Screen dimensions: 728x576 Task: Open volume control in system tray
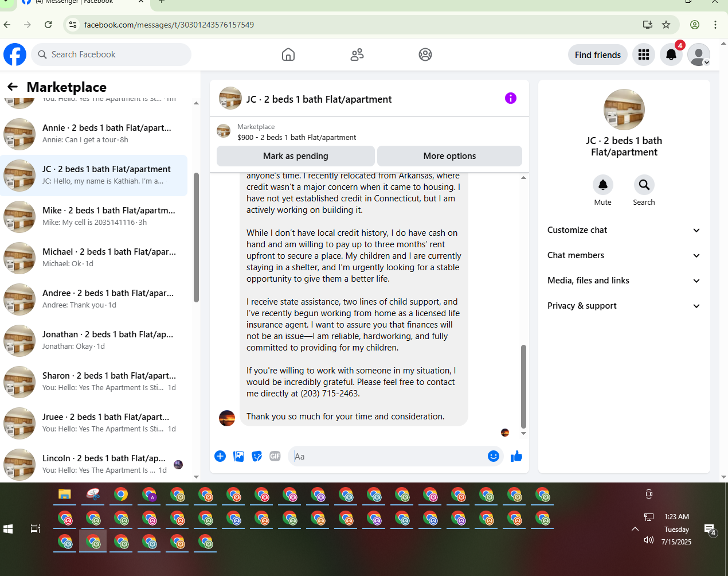click(x=649, y=540)
